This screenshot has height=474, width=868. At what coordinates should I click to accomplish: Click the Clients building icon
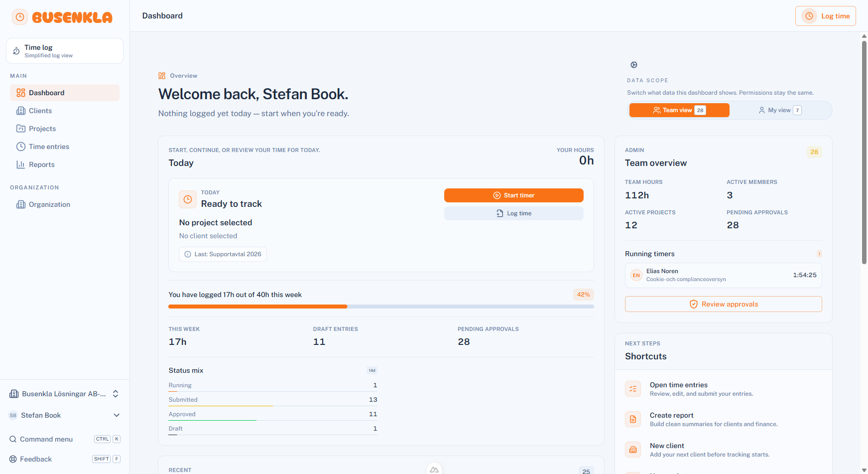coord(21,111)
